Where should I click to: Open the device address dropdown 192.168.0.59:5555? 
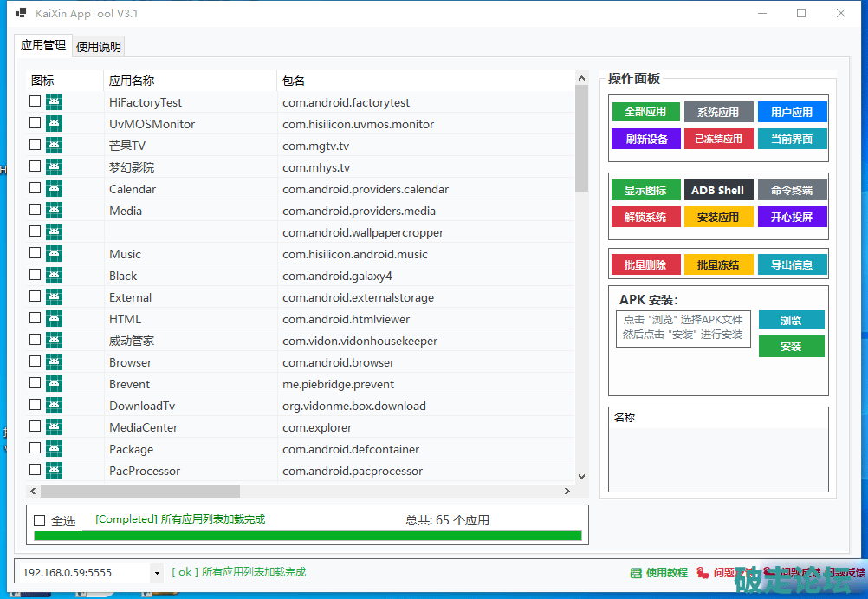click(x=156, y=573)
